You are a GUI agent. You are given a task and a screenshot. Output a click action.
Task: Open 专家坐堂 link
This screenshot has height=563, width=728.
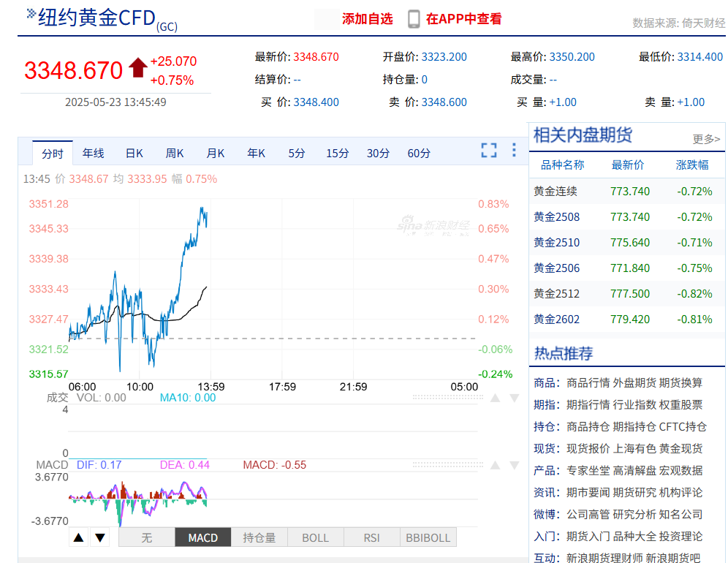point(588,471)
